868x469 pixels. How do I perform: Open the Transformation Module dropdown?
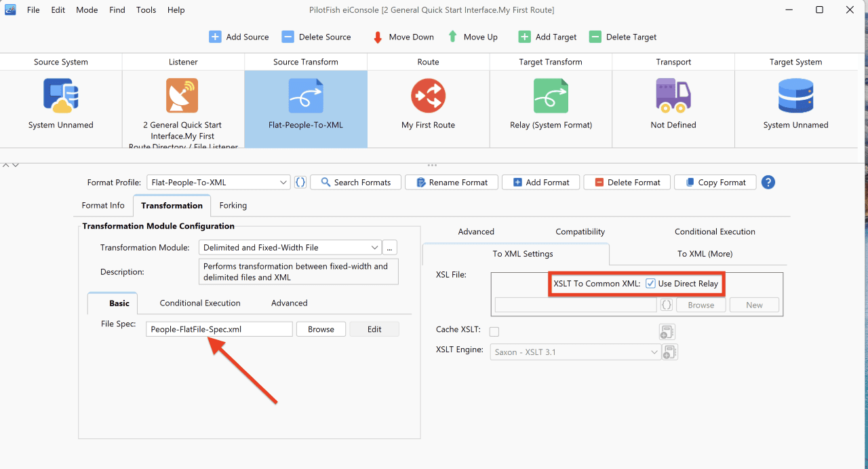click(x=290, y=248)
